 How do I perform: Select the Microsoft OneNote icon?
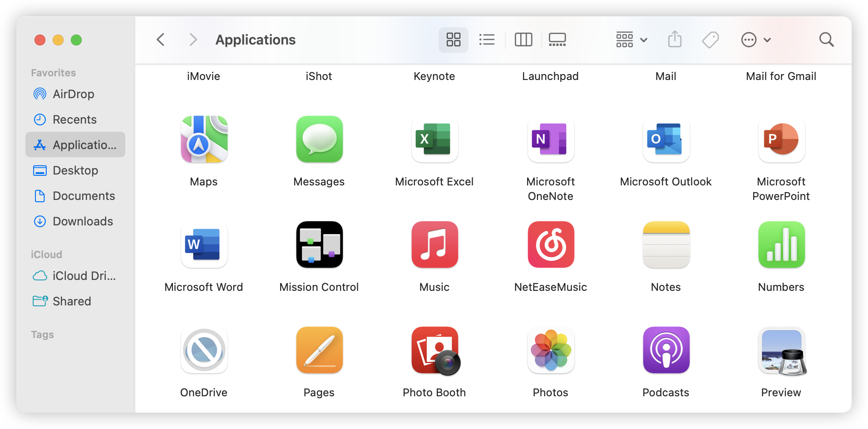click(551, 139)
